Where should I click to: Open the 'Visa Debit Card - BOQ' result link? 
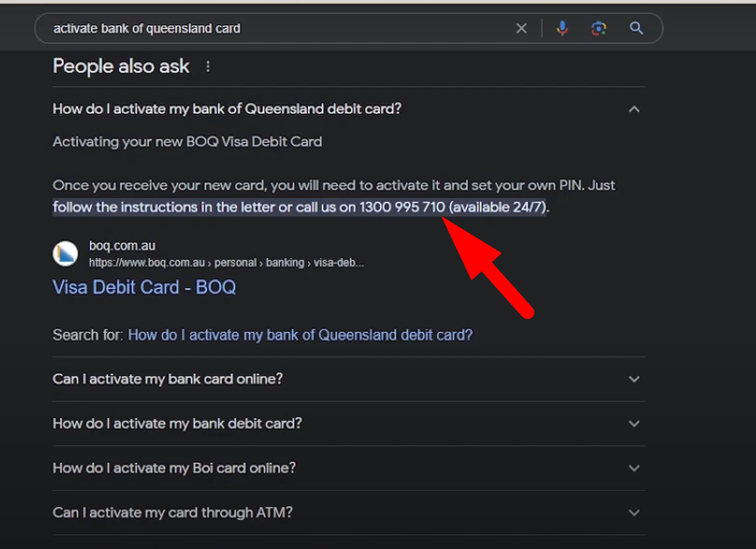pos(144,287)
